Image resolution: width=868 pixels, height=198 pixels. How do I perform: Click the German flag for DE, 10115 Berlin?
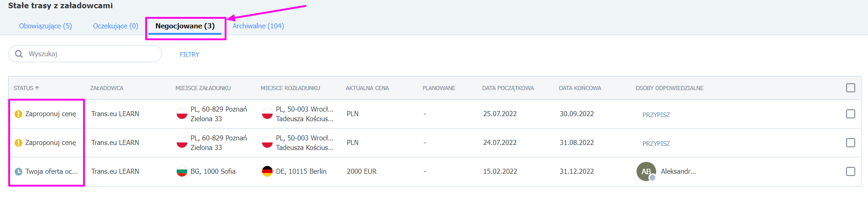point(267,171)
